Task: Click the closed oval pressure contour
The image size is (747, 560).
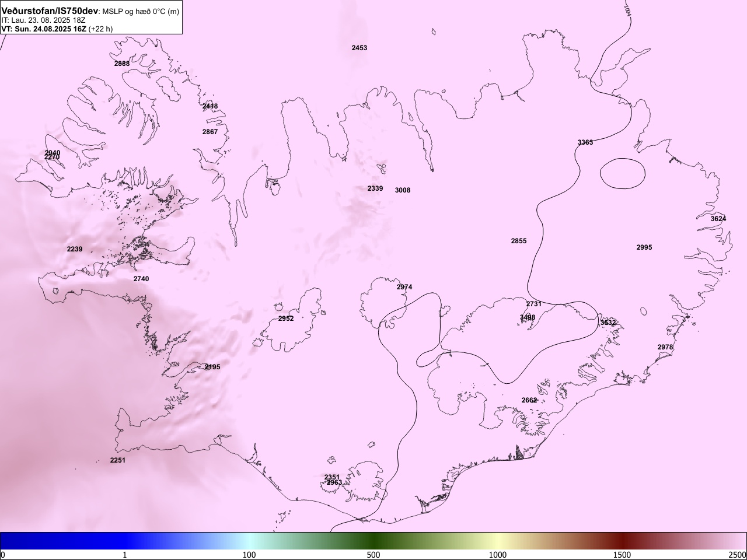Action: click(623, 174)
